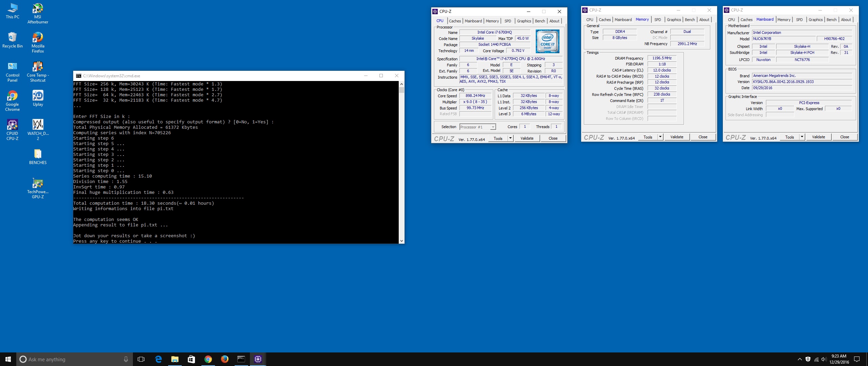Click Close in first CPU-Z window

[553, 138]
